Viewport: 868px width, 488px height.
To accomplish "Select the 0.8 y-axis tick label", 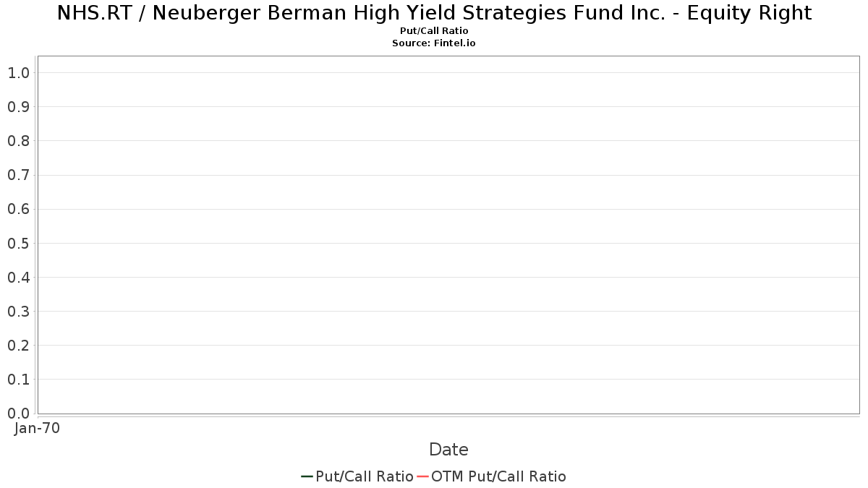I will (x=18, y=140).
